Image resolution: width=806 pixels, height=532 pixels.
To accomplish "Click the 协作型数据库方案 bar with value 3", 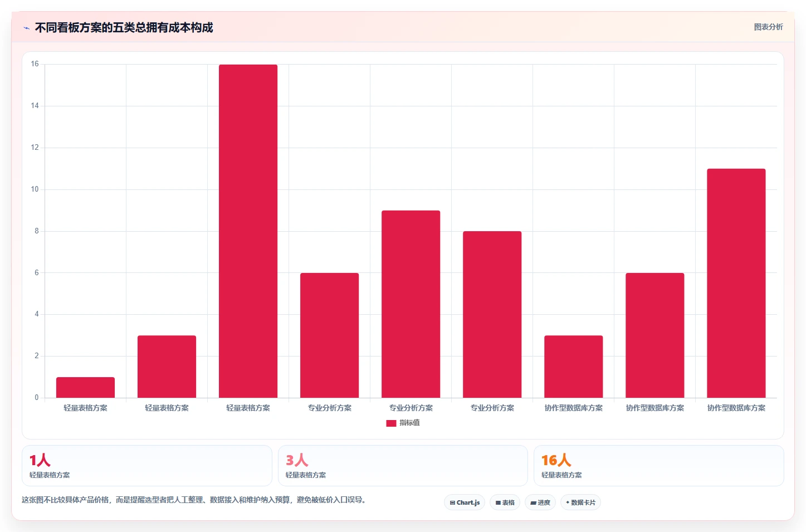I will click(573, 367).
